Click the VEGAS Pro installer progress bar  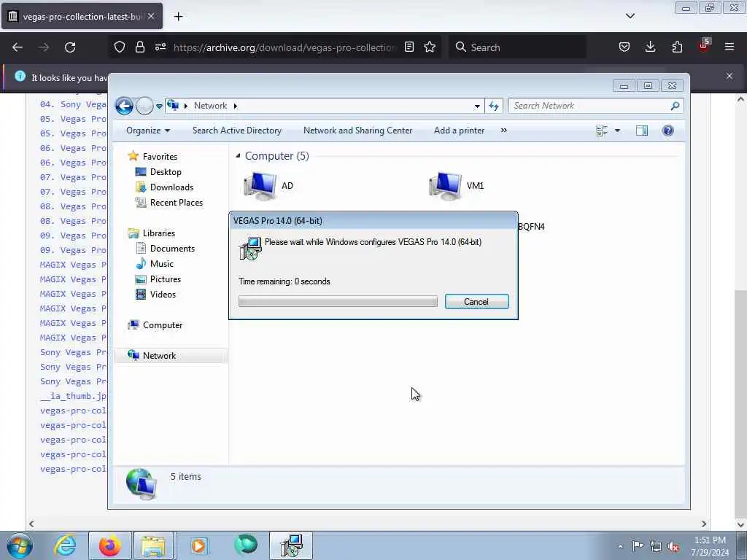[338, 301]
